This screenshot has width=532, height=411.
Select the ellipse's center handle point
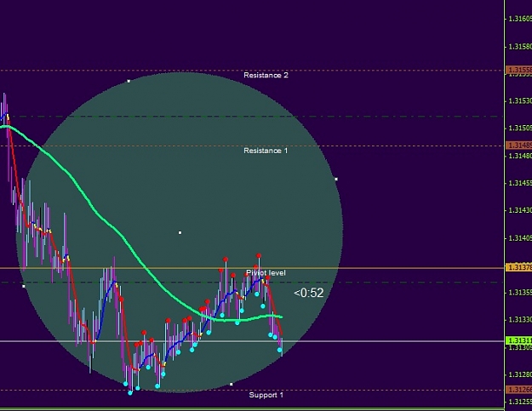point(180,232)
